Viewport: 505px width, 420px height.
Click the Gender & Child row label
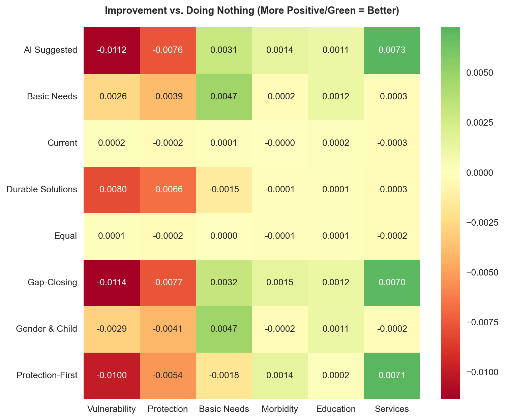pos(47,329)
